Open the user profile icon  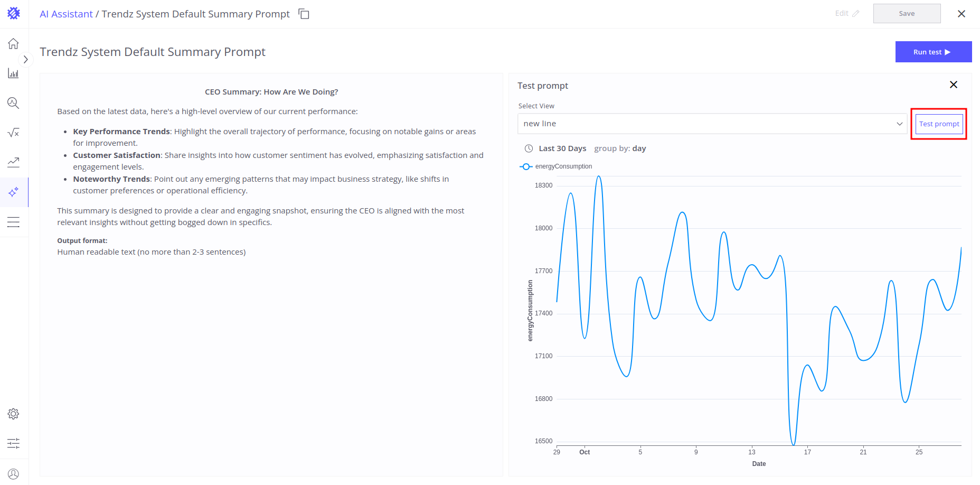(x=13, y=474)
